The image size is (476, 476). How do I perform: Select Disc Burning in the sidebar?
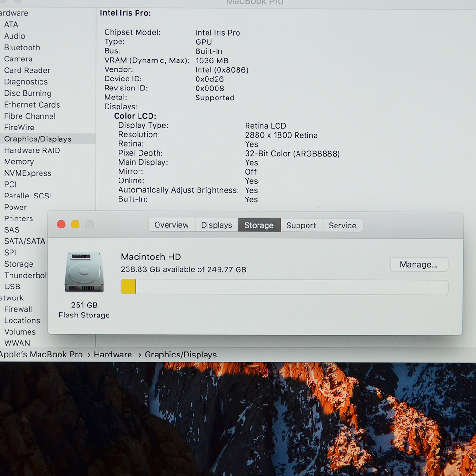point(28,93)
